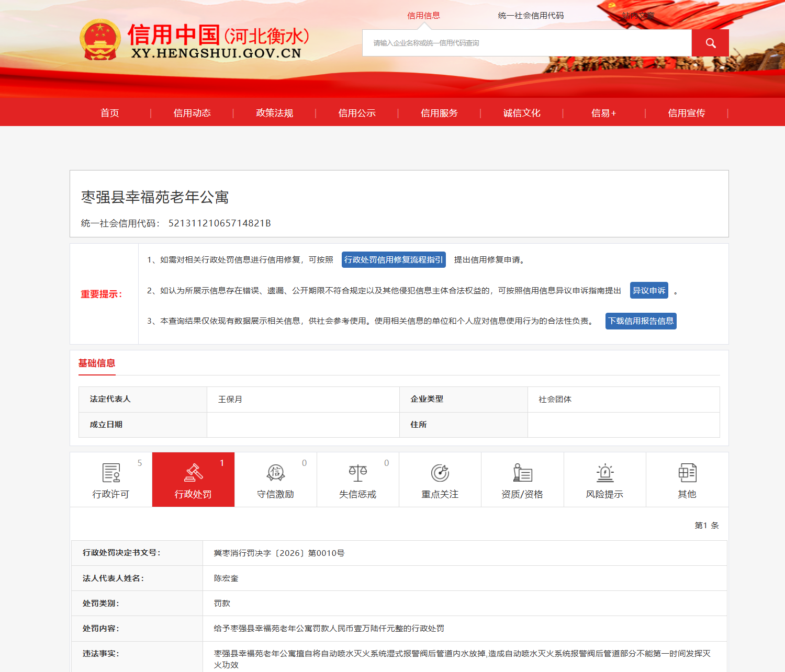Click the national emblem logo
The height and width of the screenshot is (672, 785).
click(x=100, y=40)
